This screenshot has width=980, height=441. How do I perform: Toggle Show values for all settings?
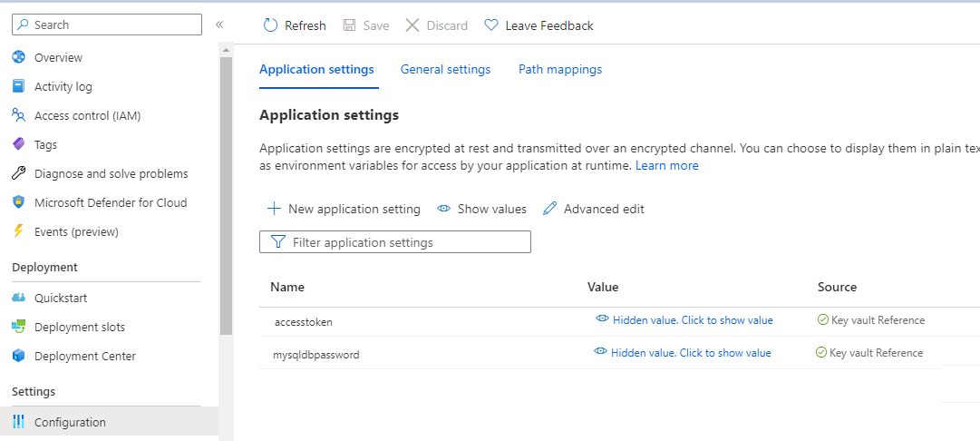pyautogui.click(x=482, y=209)
